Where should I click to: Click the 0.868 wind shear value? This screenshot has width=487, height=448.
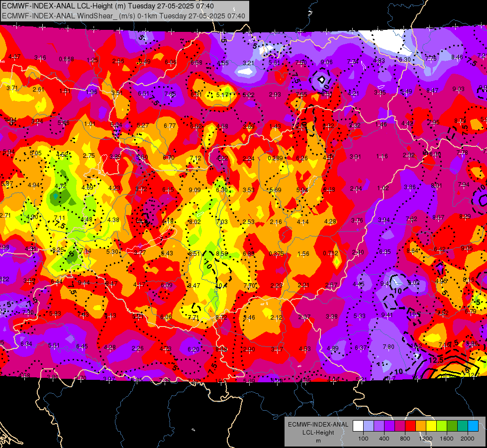click(x=67, y=59)
